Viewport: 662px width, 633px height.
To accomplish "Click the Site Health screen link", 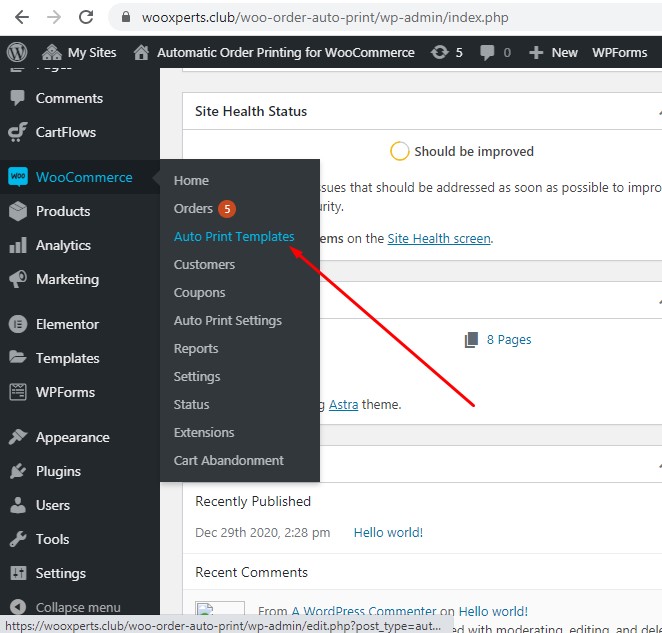I will (439, 239).
